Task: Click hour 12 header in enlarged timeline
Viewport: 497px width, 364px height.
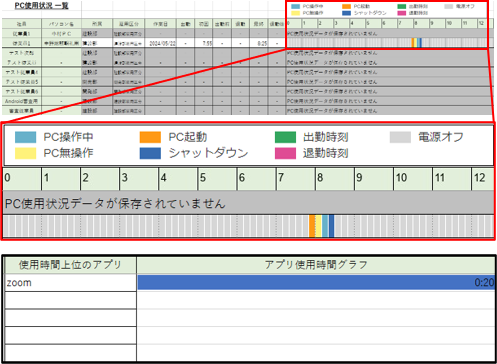Action: point(483,179)
